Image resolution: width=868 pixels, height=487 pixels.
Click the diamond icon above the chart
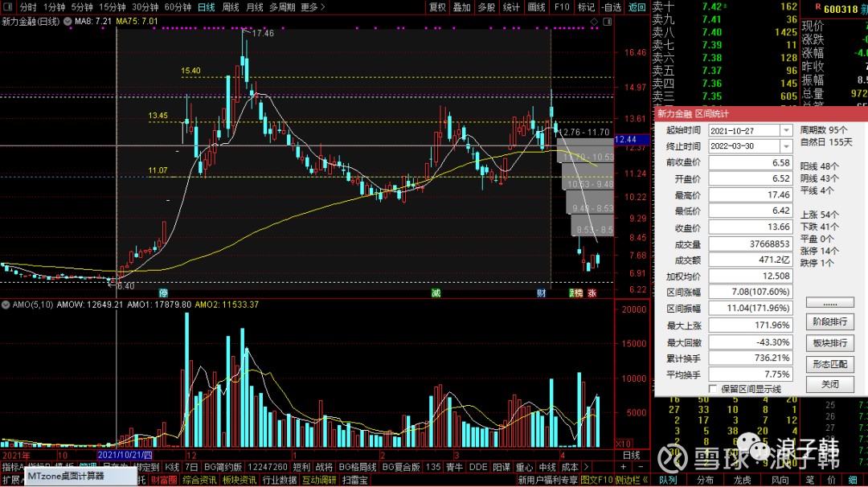(x=594, y=22)
